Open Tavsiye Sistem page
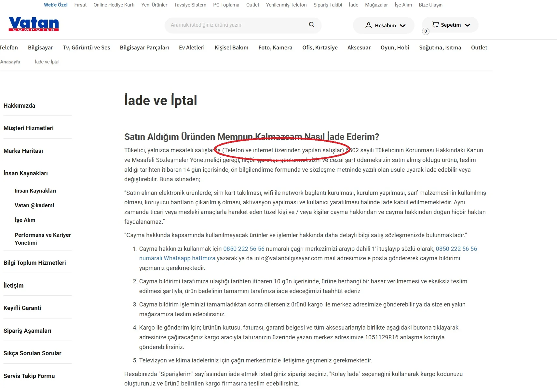The image size is (557, 392). point(190,5)
